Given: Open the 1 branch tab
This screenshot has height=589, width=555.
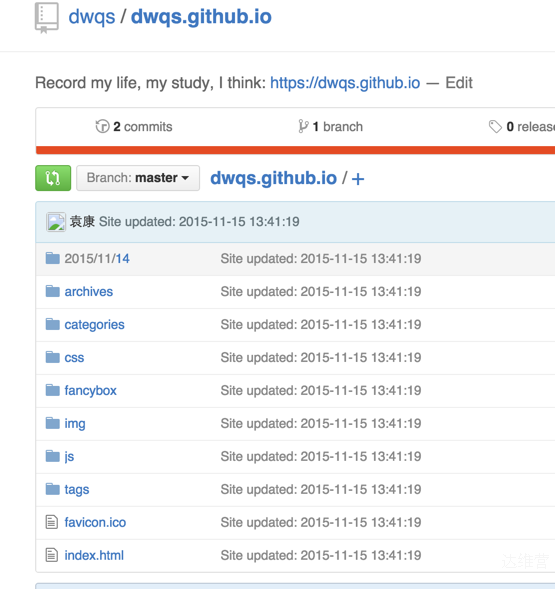Looking at the screenshot, I should point(331,127).
